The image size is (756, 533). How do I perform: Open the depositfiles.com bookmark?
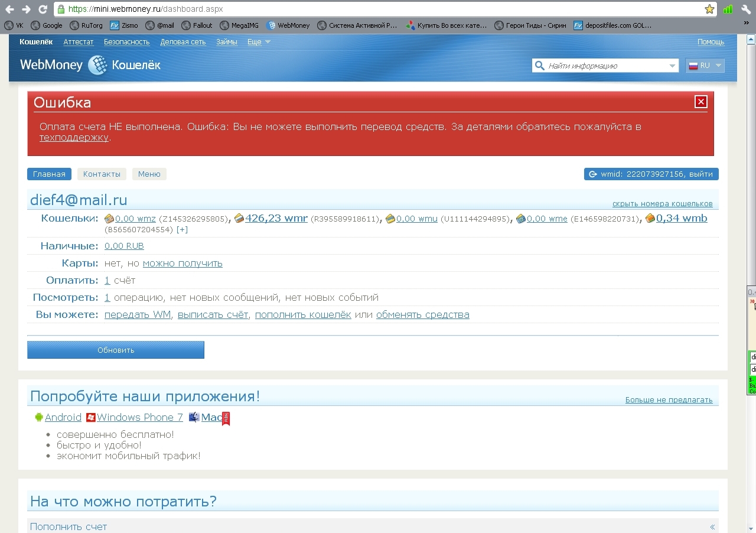click(613, 25)
